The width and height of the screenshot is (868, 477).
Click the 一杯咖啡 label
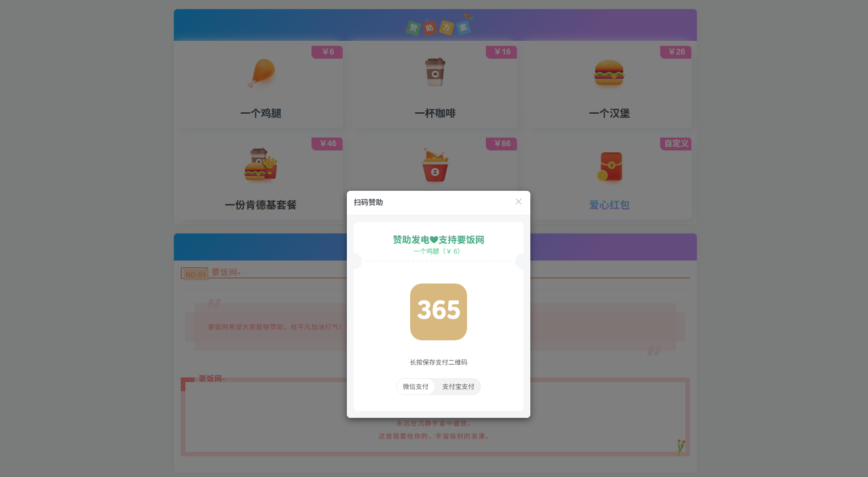435,113
